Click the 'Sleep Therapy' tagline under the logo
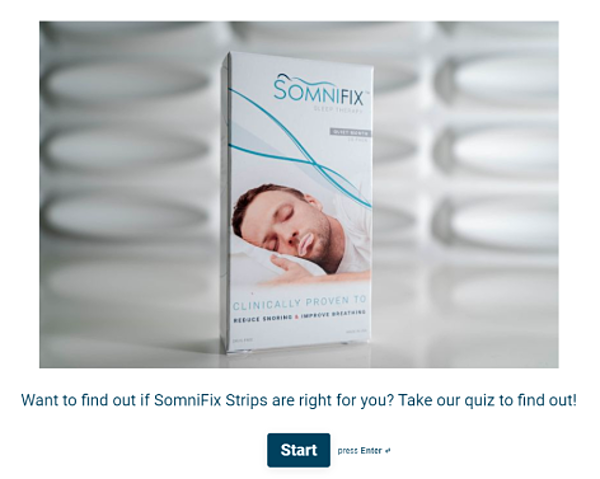The width and height of the screenshot is (600, 479). (338, 110)
